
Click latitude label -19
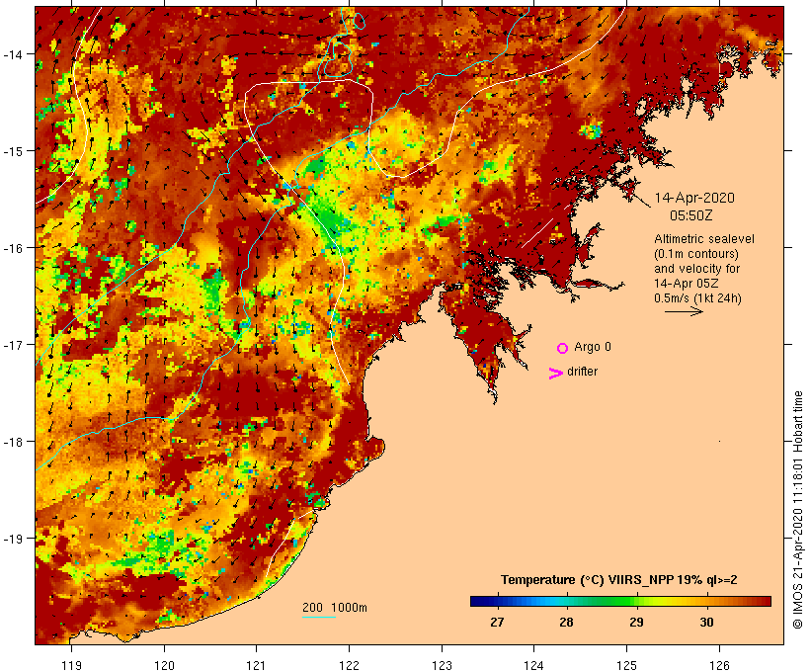pos(13,539)
